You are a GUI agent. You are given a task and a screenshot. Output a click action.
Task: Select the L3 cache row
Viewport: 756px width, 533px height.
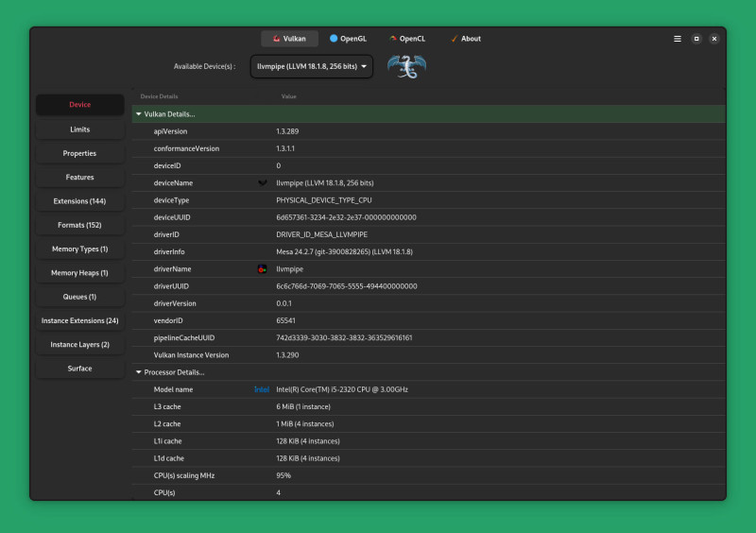click(x=429, y=407)
